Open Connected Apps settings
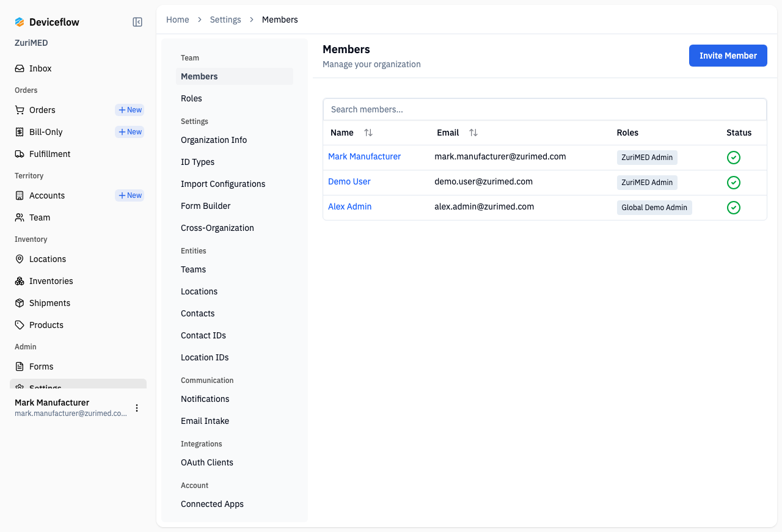Image resolution: width=782 pixels, height=532 pixels. point(235,504)
